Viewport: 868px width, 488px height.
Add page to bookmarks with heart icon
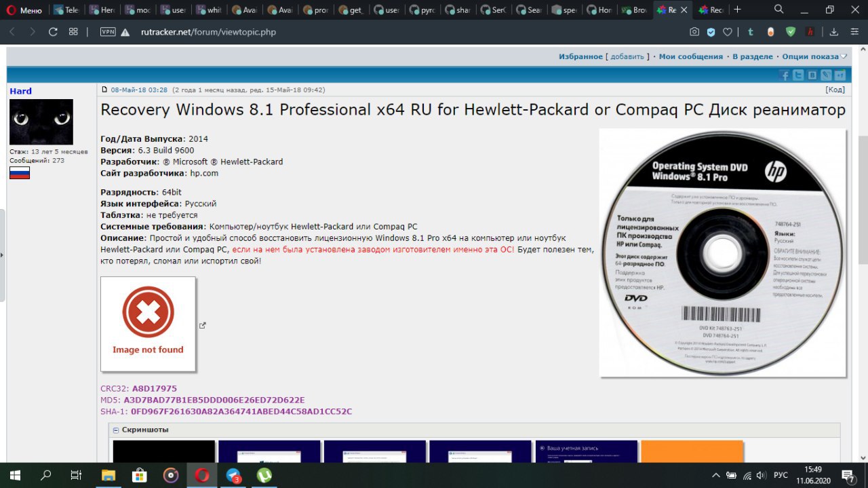728,32
